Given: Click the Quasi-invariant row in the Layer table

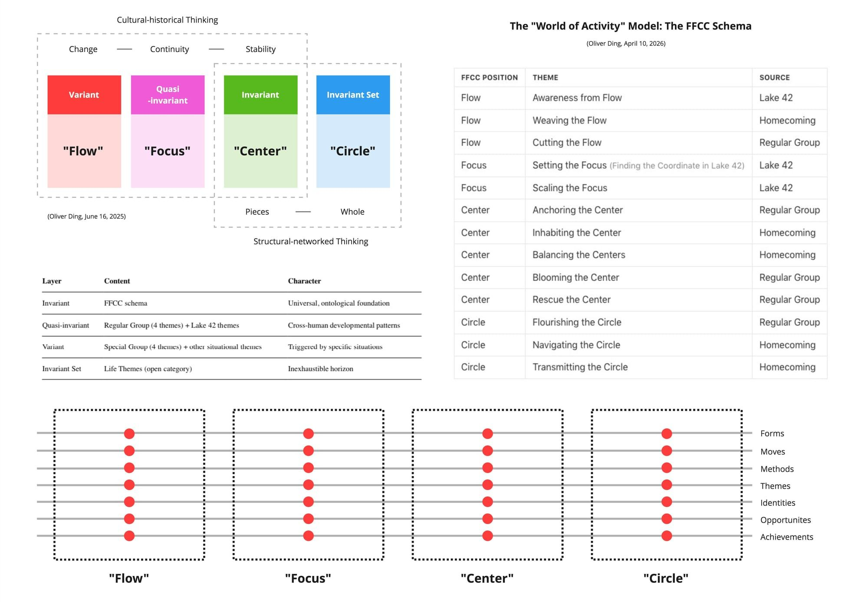Looking at the screenshot, I should (66, 325).
